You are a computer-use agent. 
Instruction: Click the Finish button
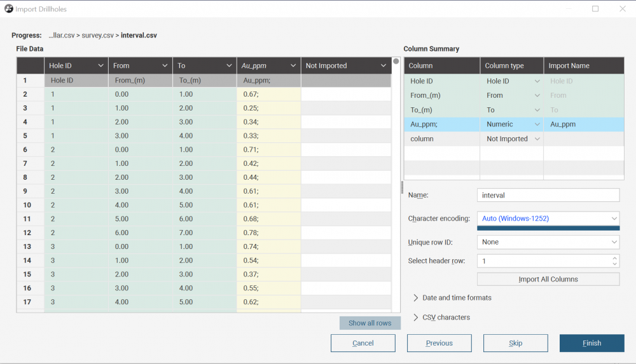(591, 343)
